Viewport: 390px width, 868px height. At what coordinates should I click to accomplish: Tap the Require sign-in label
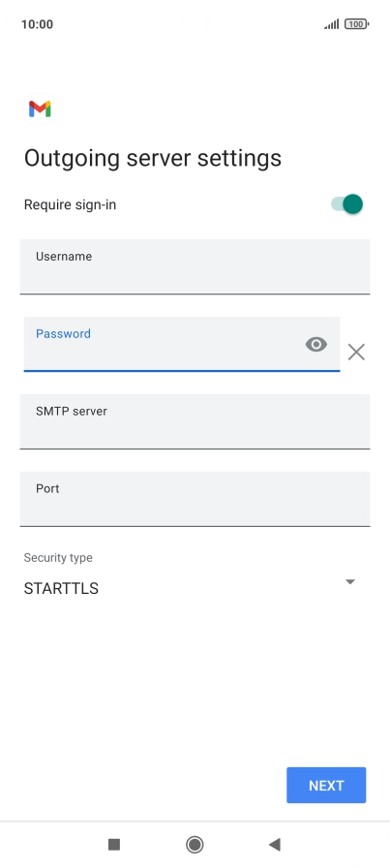[70, 204]
